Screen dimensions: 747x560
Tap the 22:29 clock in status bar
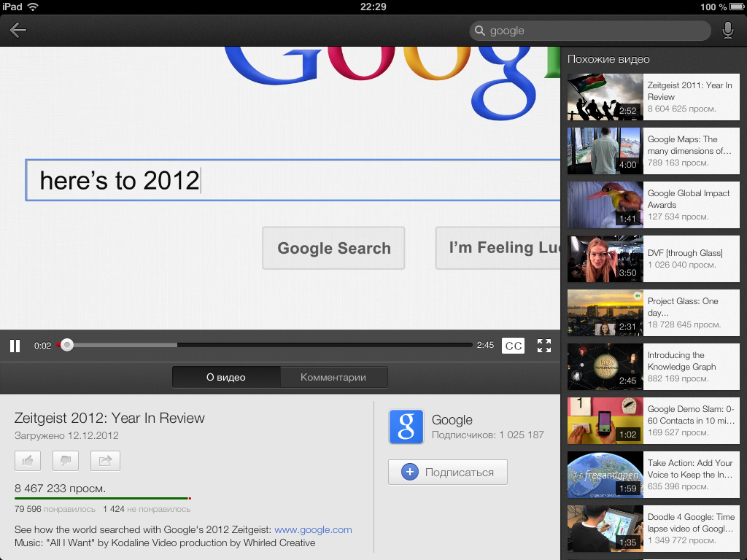coord(373,7)
